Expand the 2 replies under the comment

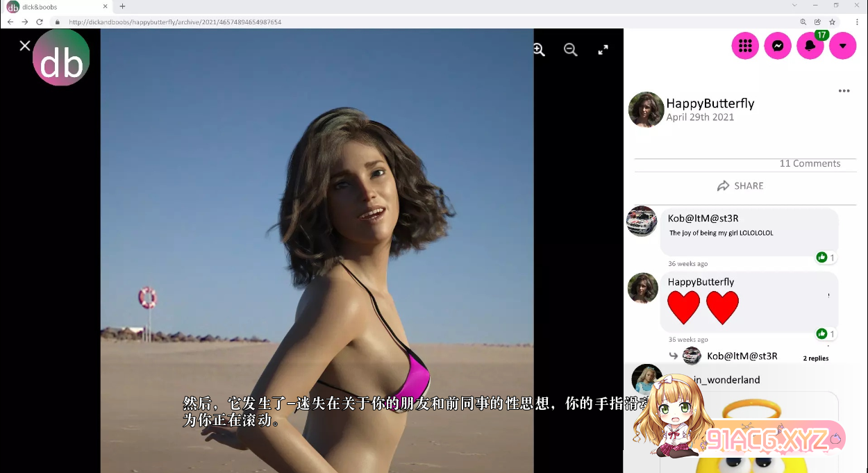(x=815, y=358)
